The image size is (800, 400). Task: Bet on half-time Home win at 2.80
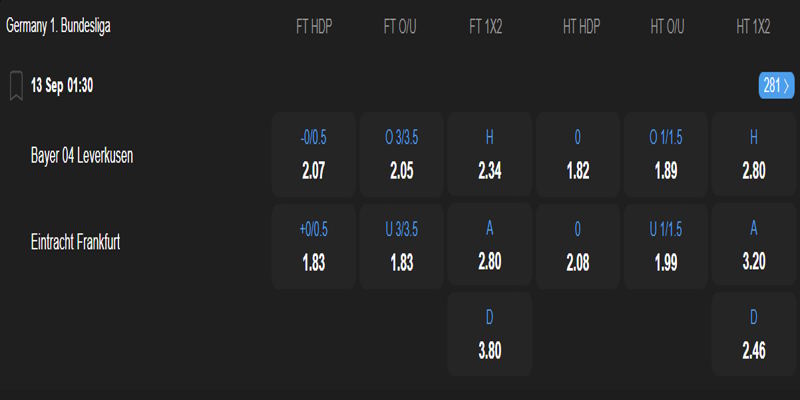754,155
